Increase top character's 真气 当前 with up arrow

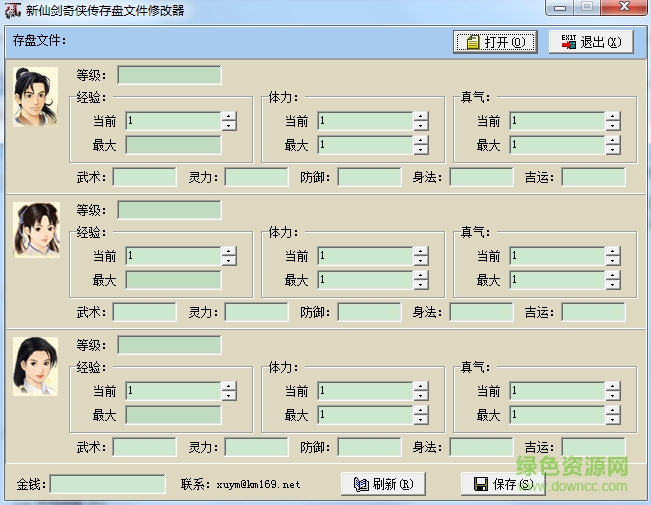click(x=613, y=116)
